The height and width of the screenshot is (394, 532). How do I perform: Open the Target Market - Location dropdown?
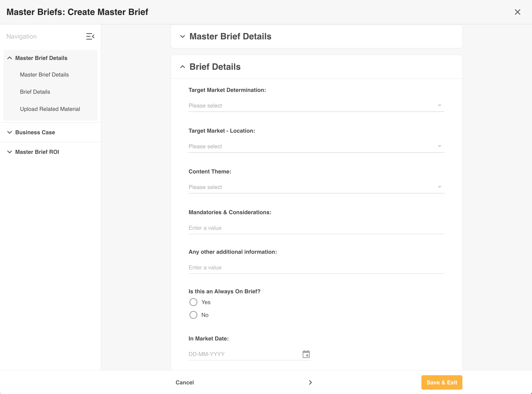(x=316, y=146)
